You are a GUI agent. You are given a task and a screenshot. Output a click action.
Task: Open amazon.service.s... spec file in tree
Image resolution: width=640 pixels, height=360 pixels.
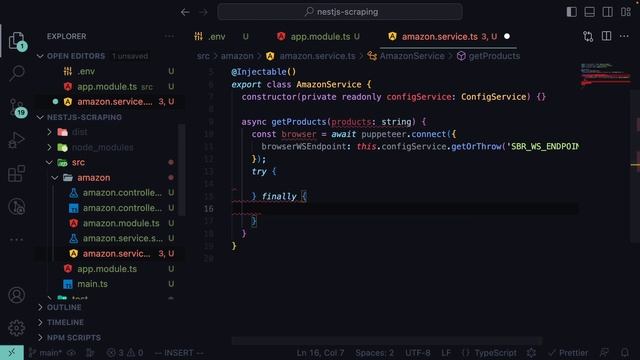[122, 238]
